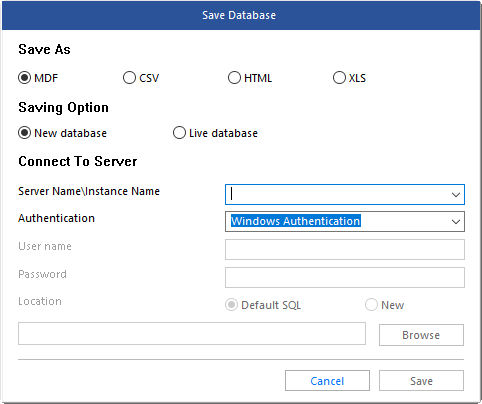The image size is (482, 404).
Task: Select the Default SQL location radio button
Action: point(231,305)
